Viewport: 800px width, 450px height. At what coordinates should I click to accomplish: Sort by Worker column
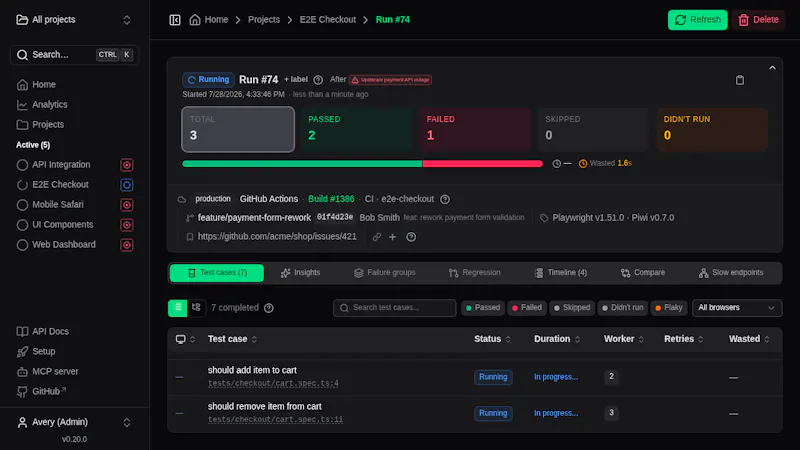pyautogui.click(x=624, y=339)
